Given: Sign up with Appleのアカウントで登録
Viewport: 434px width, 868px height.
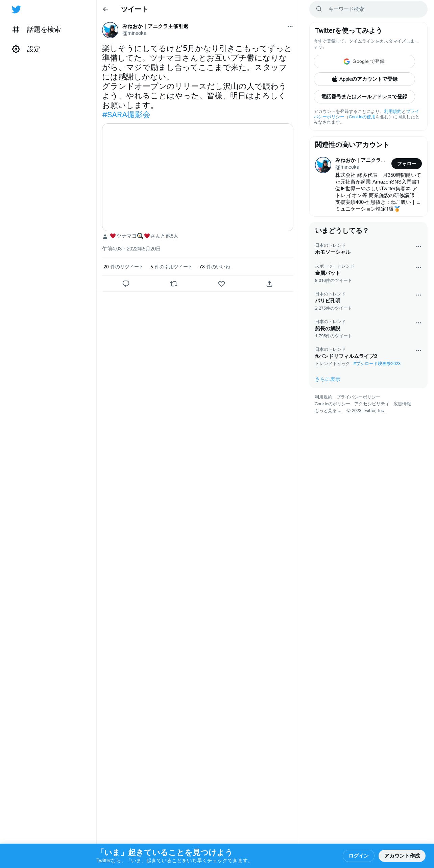Looking at the screenshot, I should 364,79.
